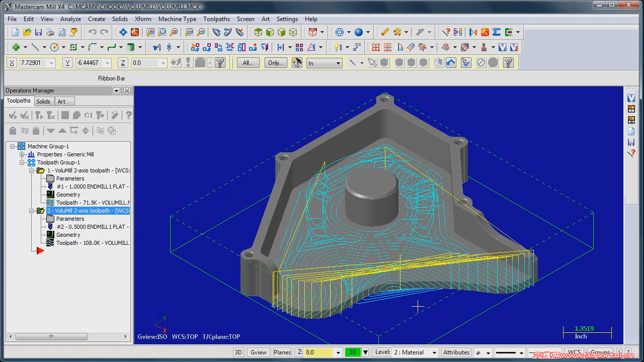Open the Level '2 : Material' dropdown
The height and width of the screenshot is (362, 644).
[433, 352]
